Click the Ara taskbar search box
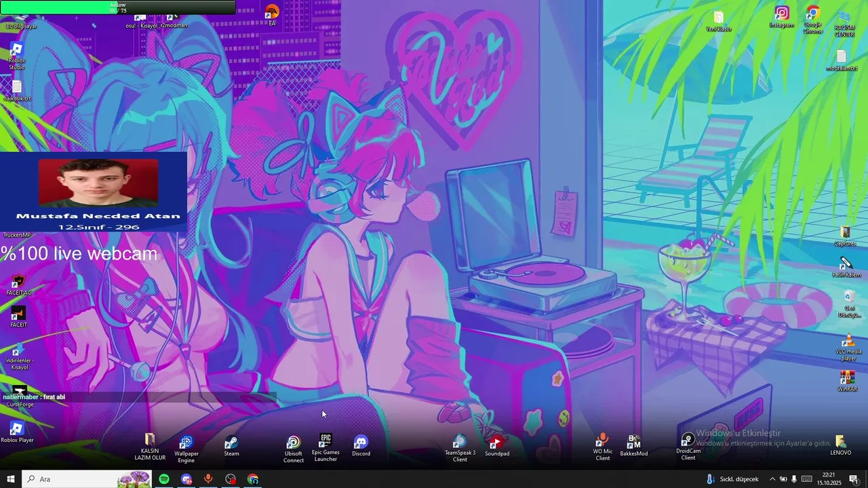The image size is (868, 488). click(x=86, y=479)
